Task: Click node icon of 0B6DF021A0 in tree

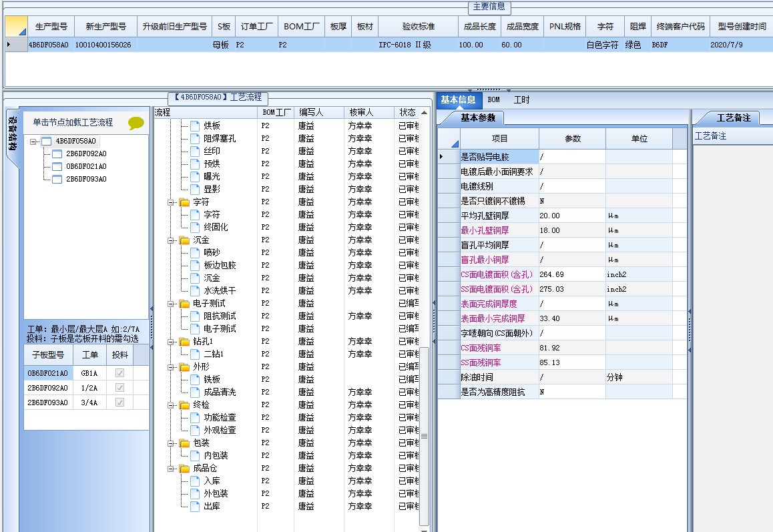Action: coord(57,167)
